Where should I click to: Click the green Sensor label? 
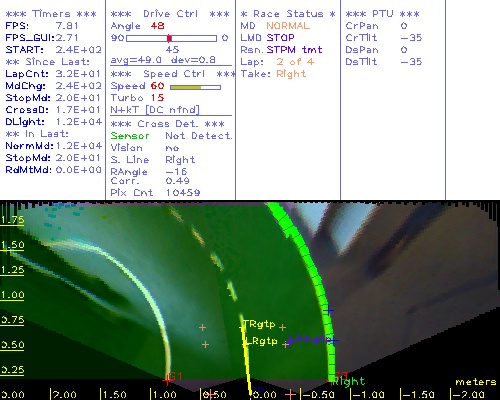[x=130, y=136]
